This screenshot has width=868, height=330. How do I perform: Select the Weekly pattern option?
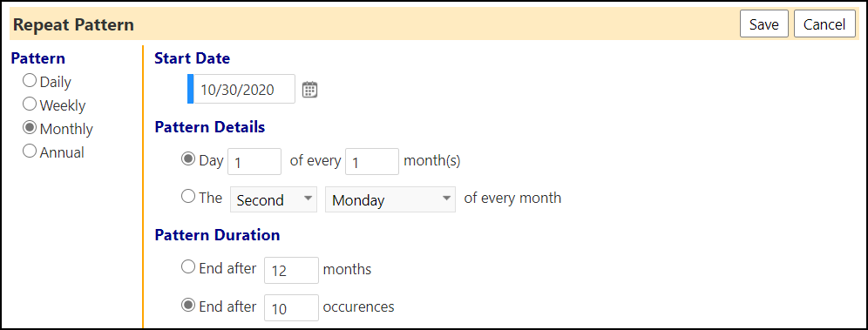coord(30,104)
